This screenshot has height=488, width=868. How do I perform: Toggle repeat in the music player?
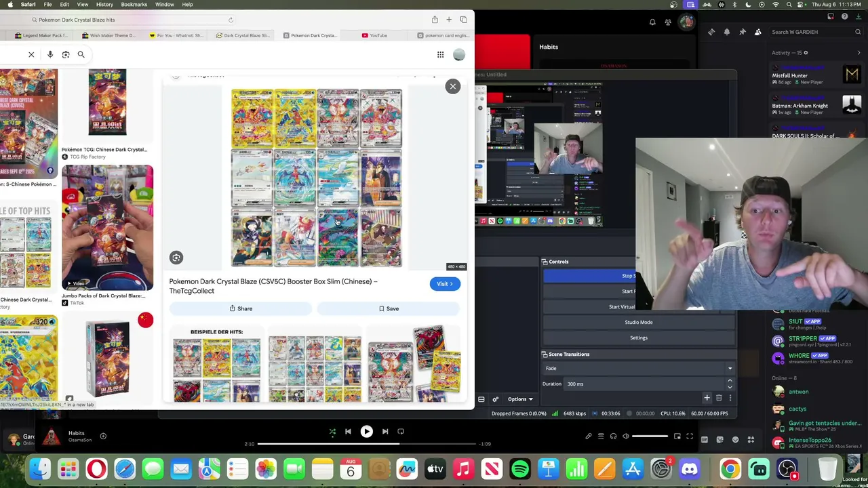point(401,431)
